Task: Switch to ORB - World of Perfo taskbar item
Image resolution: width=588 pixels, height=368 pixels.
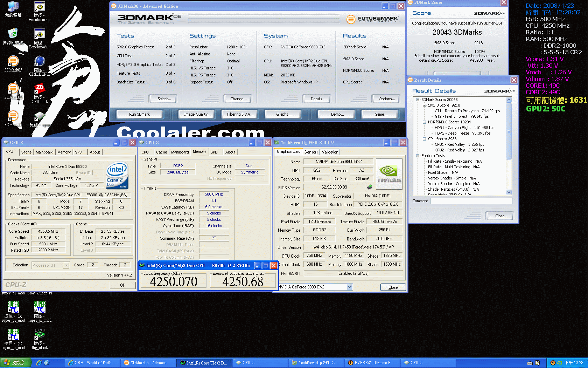Action: pyautogui.click(x=92, y=363)
